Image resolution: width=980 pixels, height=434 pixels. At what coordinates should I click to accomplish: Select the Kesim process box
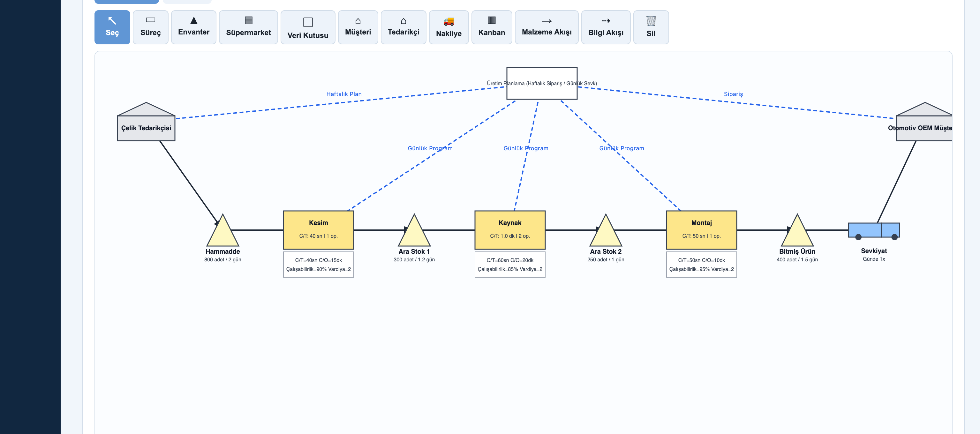coord(319,230)
